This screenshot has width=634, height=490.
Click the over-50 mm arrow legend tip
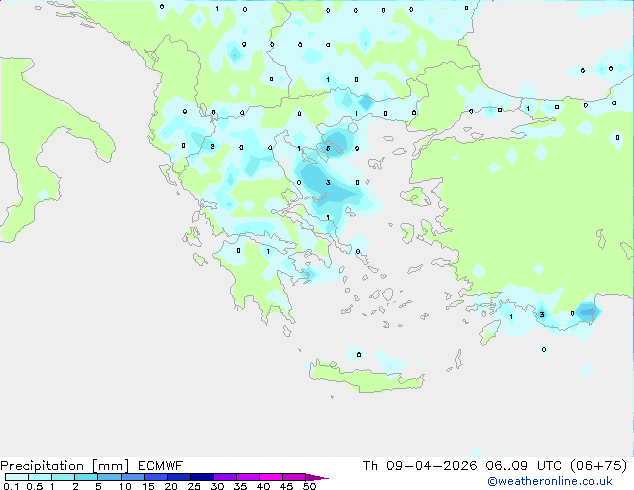(317, 477)
